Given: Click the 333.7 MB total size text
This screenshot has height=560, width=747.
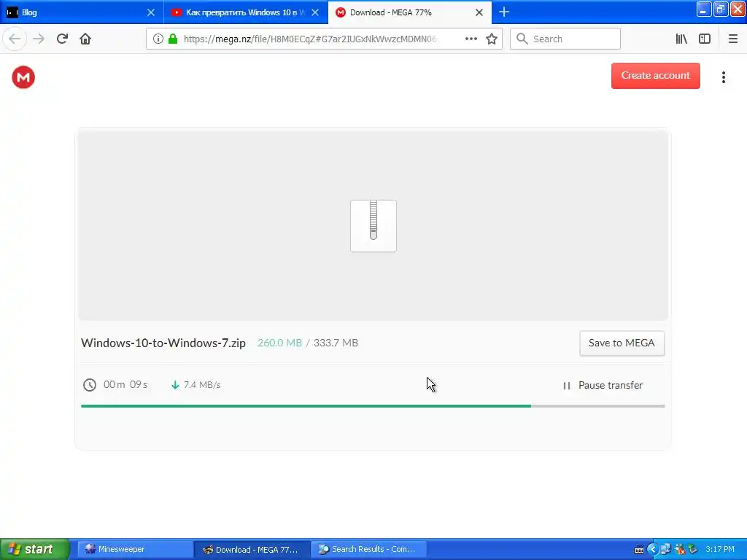Looking at the screenshot, I should click(336, 343).
